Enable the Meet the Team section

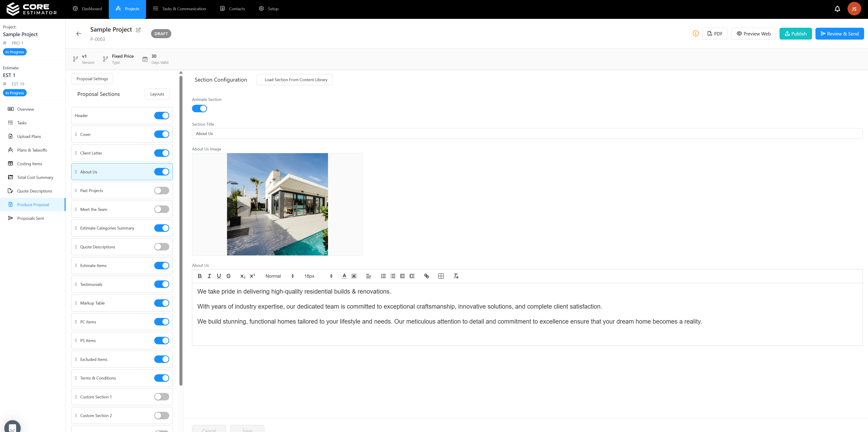coord(162,210)
